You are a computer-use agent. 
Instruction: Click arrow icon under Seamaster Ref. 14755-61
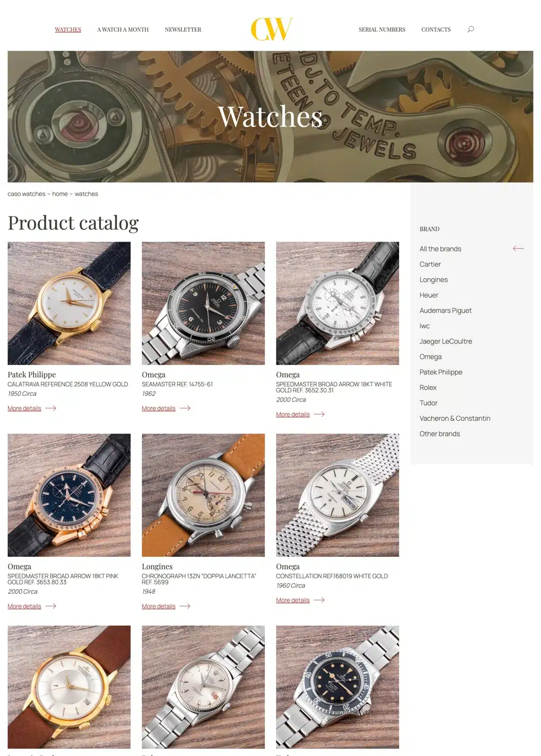click(185, 408)
